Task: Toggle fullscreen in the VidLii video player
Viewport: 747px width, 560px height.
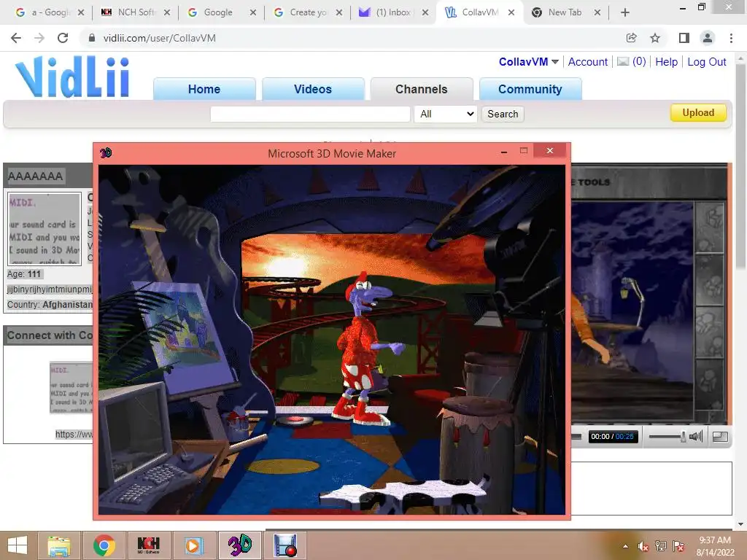Action: click(720, 436)
